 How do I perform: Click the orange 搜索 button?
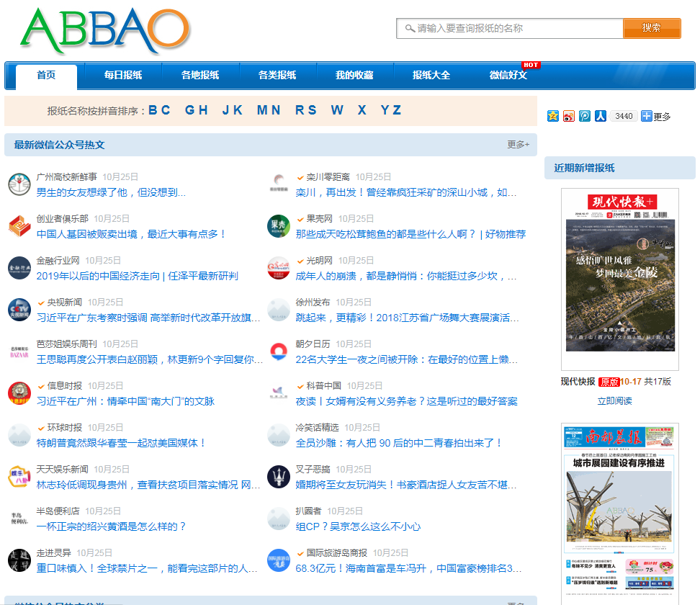652,28
